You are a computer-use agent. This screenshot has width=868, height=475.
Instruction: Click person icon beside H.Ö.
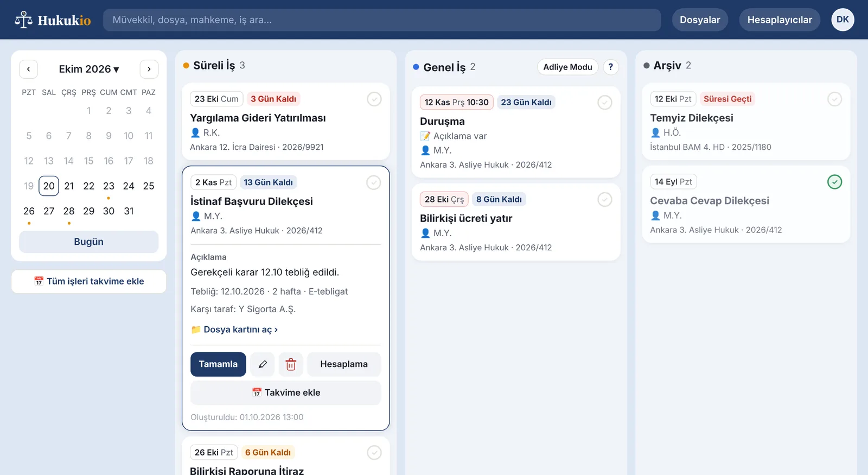(x=655, y=132)
